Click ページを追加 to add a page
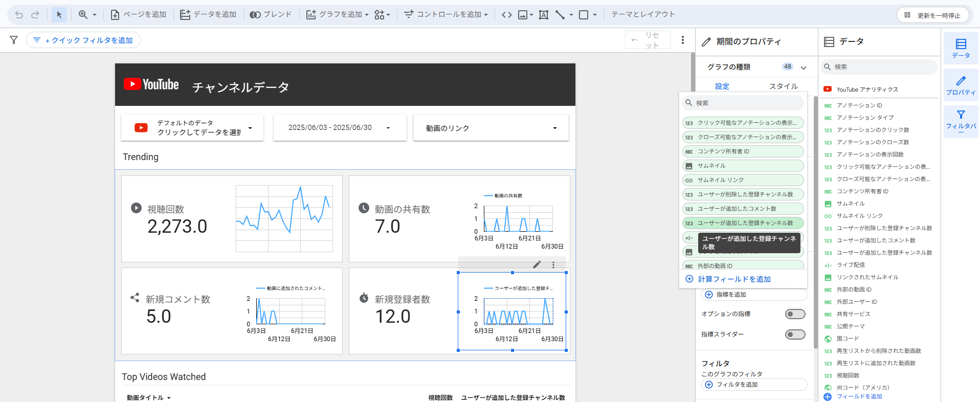This screenshot has width=980, height=402. point(138,15)
